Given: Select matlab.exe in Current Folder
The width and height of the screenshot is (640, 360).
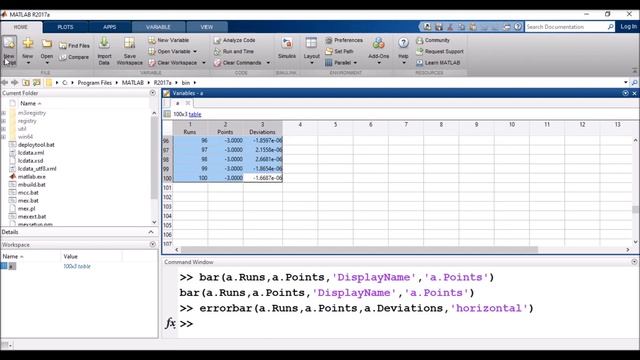Looking at the screenshot, I should click(x=32, y=177).
